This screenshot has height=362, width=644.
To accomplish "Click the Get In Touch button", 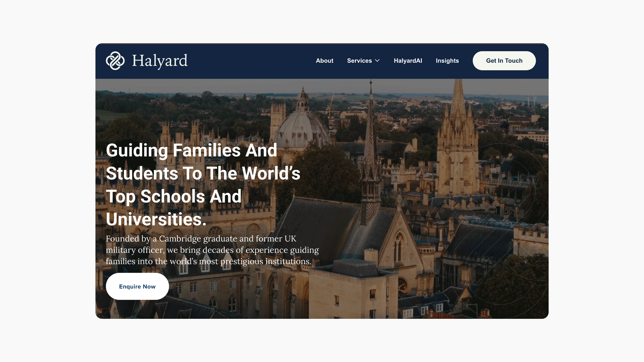I will click(x=504, y=61).
